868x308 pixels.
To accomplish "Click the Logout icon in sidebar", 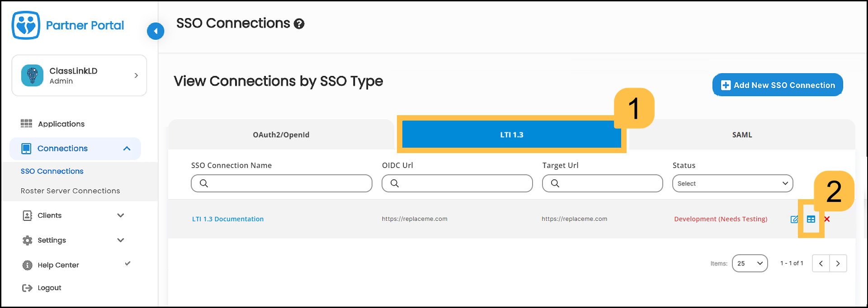I will click(27, 288).
